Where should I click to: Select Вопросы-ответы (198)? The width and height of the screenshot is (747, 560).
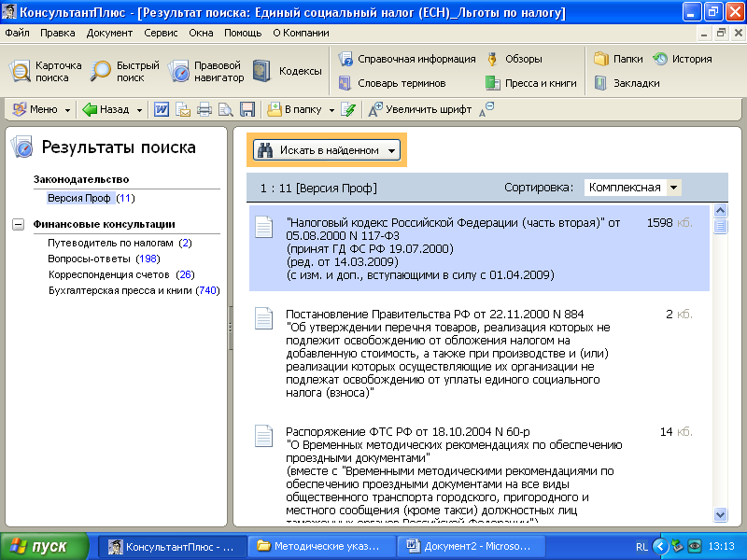(x=104, y=259)
